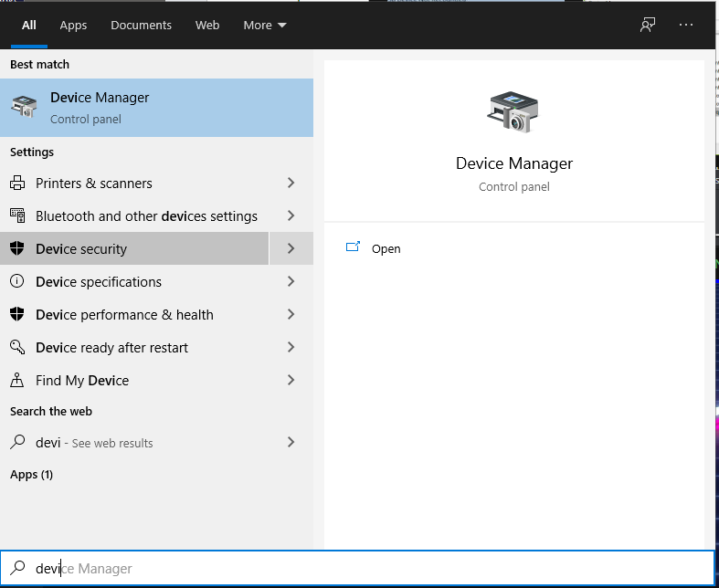Click in the search input field
Screen dimensions: 719x588
357,568
